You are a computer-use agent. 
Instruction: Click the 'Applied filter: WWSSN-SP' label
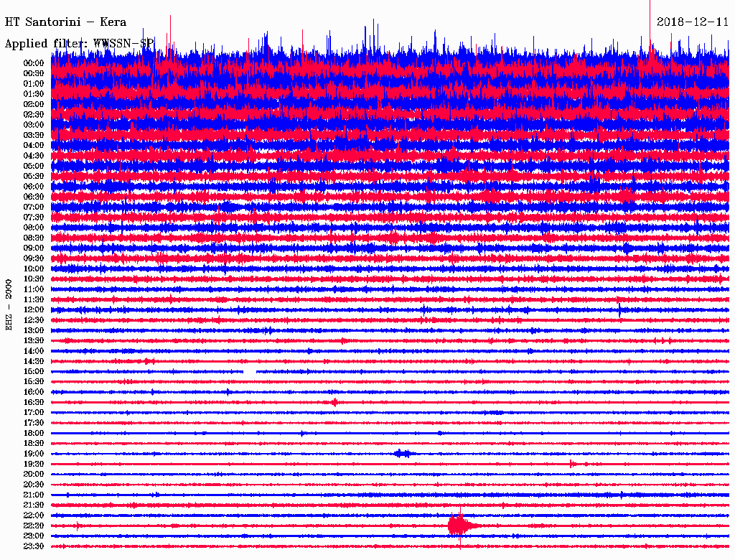click(x=79, y=44)
